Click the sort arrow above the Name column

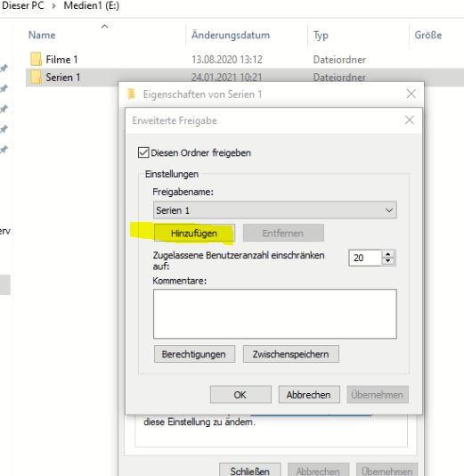coord(104,27)
